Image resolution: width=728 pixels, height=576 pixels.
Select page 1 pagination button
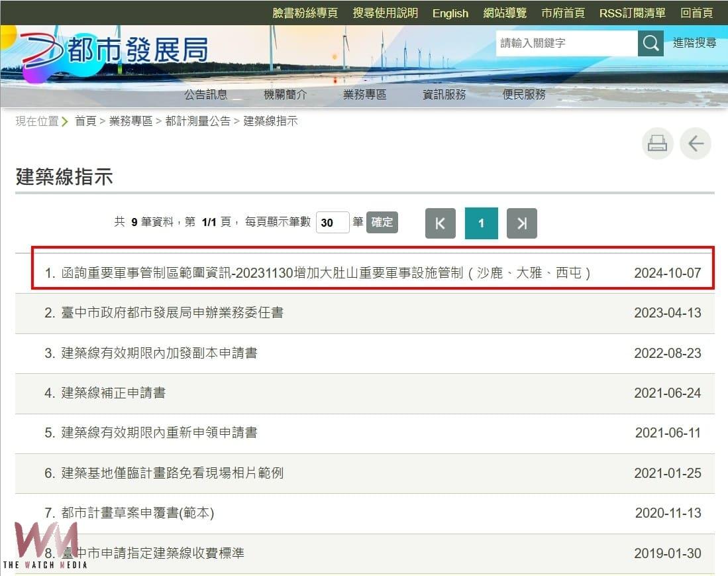tap(482, 223)
